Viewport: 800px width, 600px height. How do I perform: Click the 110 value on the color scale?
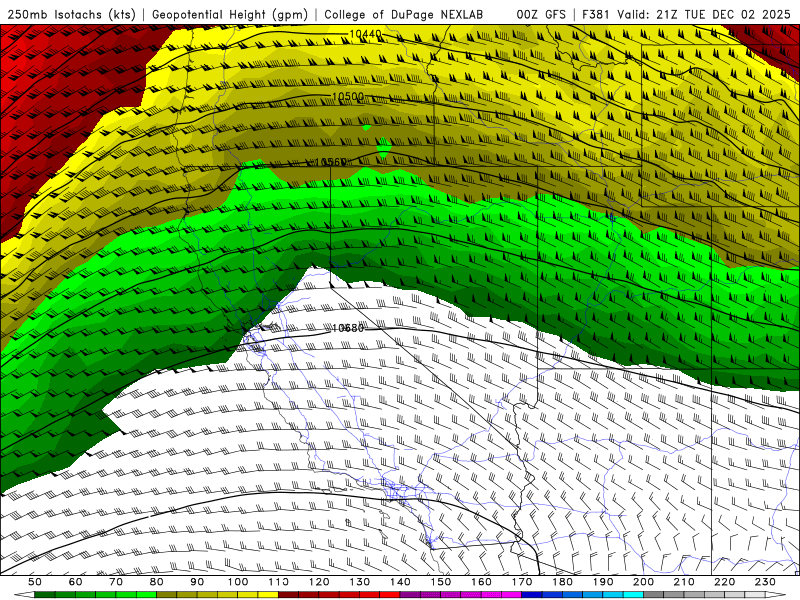278,582
